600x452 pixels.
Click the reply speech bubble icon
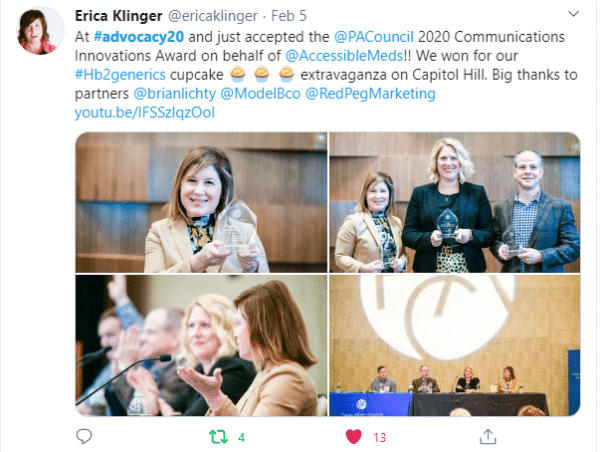tap(84, 436)
